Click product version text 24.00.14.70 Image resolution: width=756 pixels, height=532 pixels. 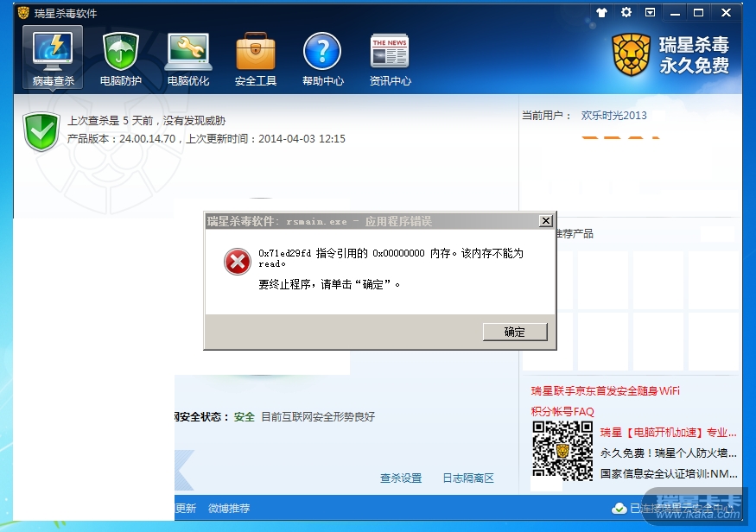[x=147, y=139]
